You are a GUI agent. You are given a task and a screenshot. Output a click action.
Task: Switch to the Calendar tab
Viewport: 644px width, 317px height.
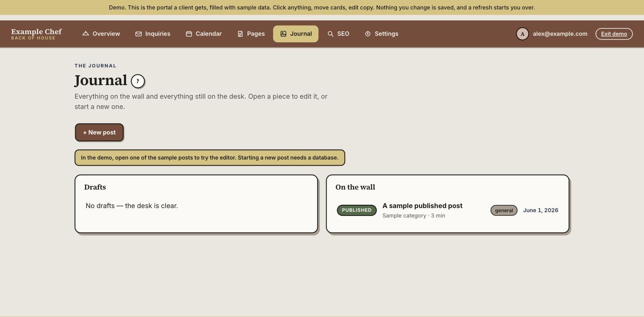tap(204, 34)
